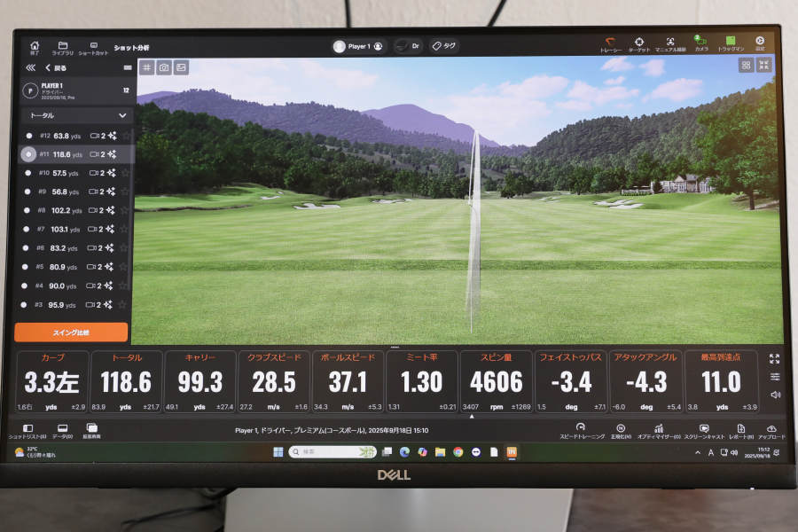
Task: Click the Target (ターゲット) icon
Action: 639,43
